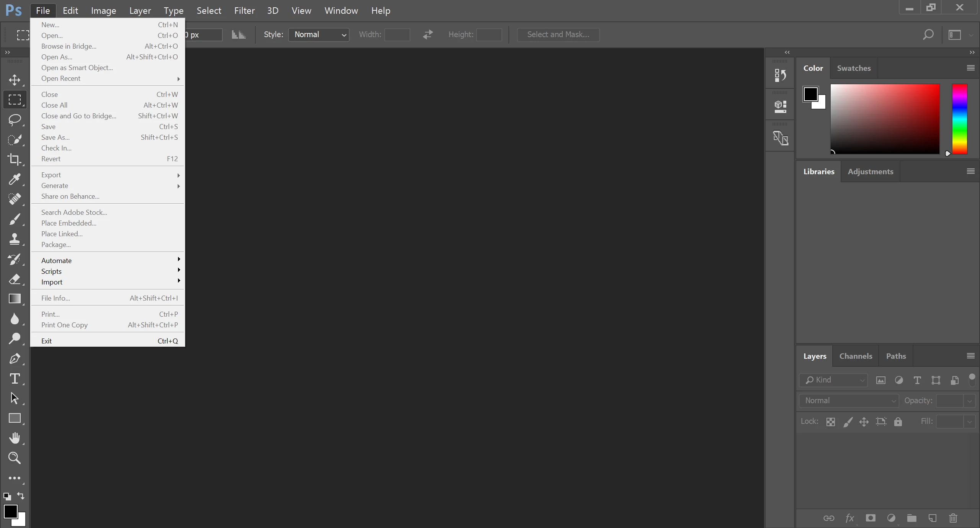Switch to the Swatches tab

click(853, 68)
